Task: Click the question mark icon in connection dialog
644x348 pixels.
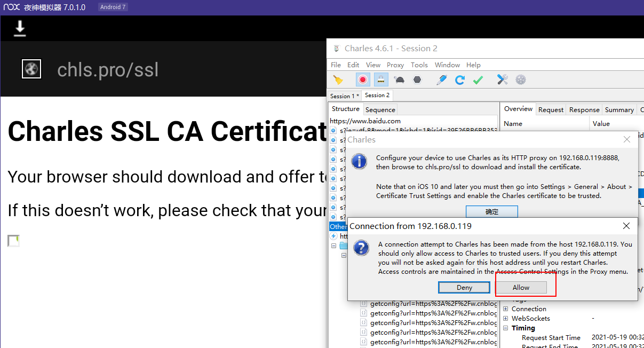Action: coord(361,248)
